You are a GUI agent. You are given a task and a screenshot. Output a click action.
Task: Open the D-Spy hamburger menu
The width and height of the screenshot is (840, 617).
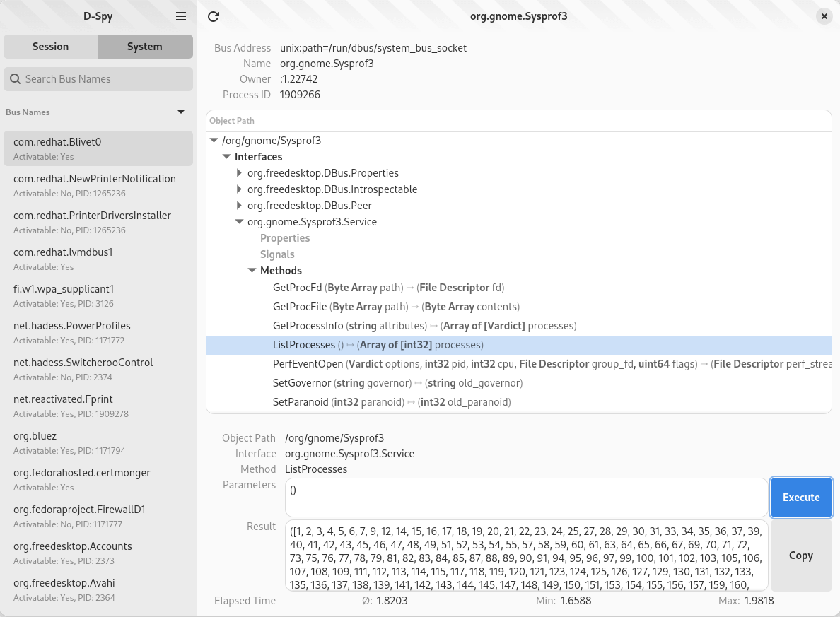(181, 16)
